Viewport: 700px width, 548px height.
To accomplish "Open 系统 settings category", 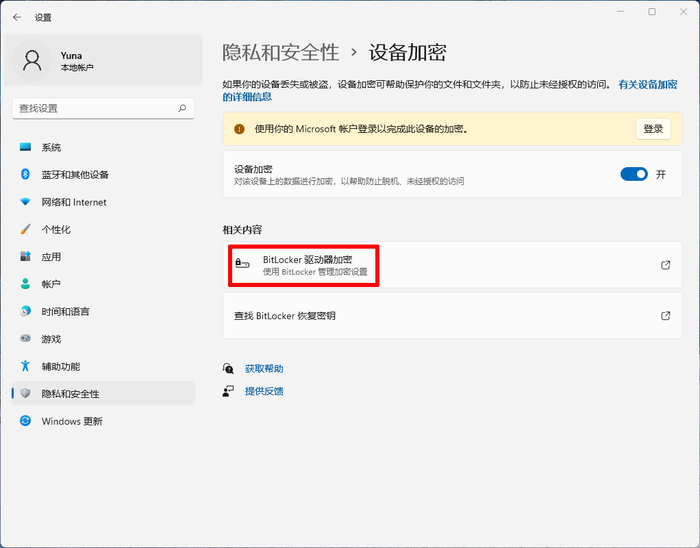I will click(103, 147).
